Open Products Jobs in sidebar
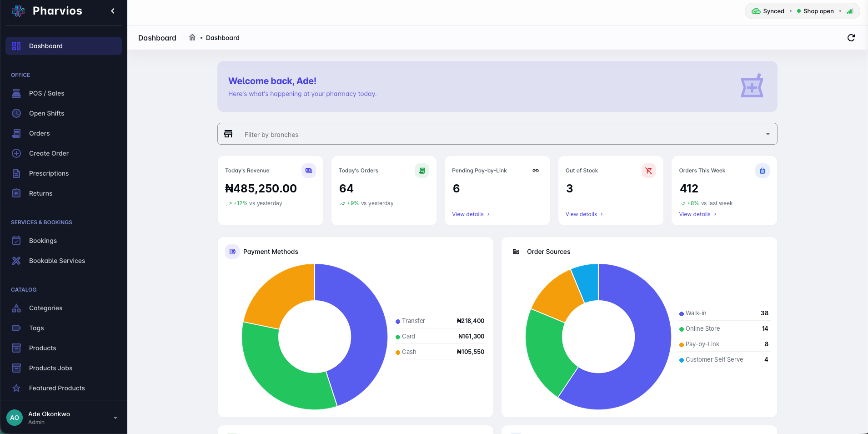868x434 pixels. (64, 368)
